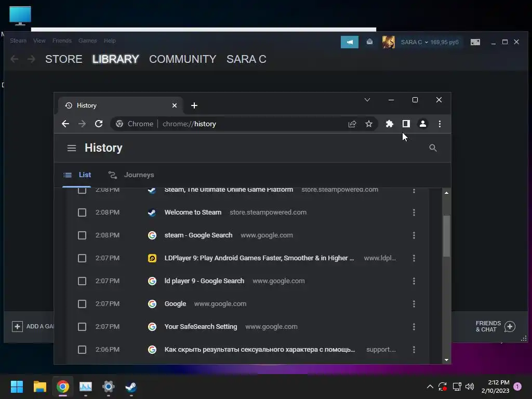Viewport: 532px width, 399px height.
Task: Open the Help menu in Steam window
Action: pyautogui.click(x=110, y=41)
